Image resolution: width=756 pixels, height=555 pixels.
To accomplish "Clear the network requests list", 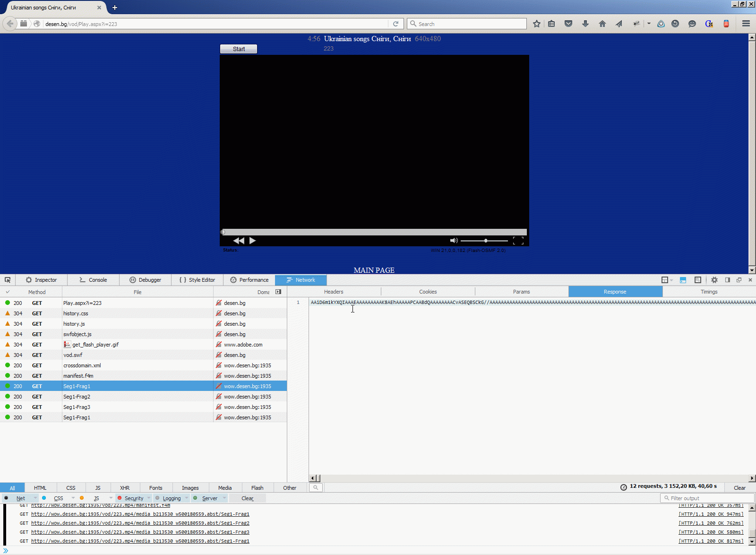I will tap(739, 487).
